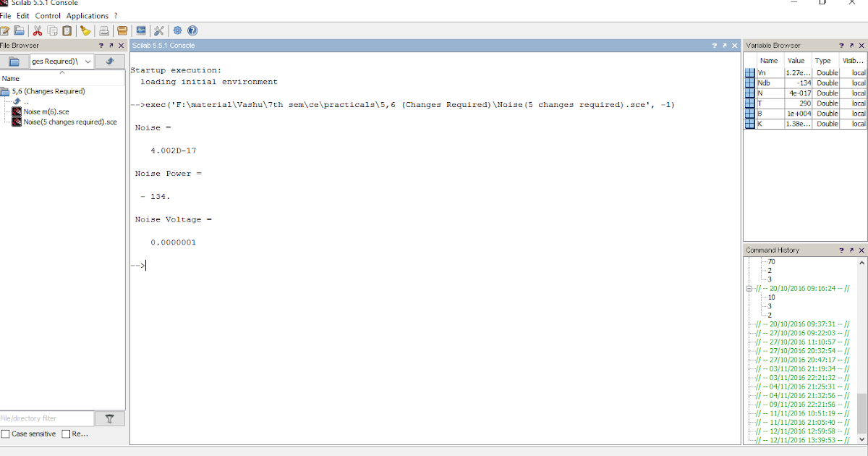Click the Print icon
Viewport: 868px width, 456px height.
click(104, 30)
